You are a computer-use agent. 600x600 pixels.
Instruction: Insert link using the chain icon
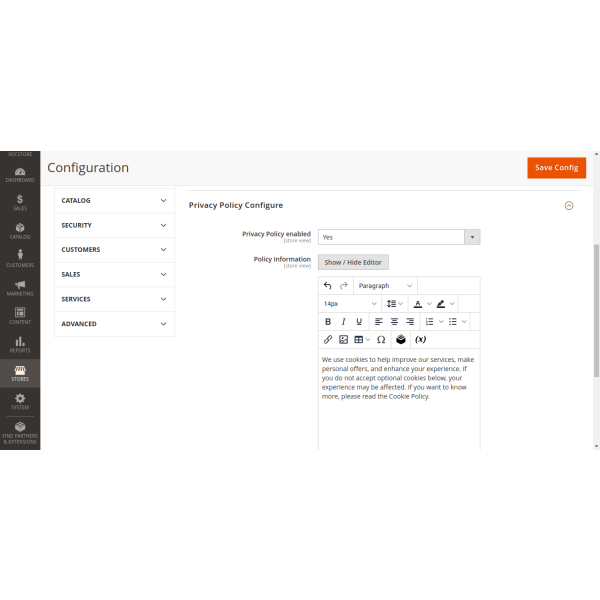pos(328,339)
